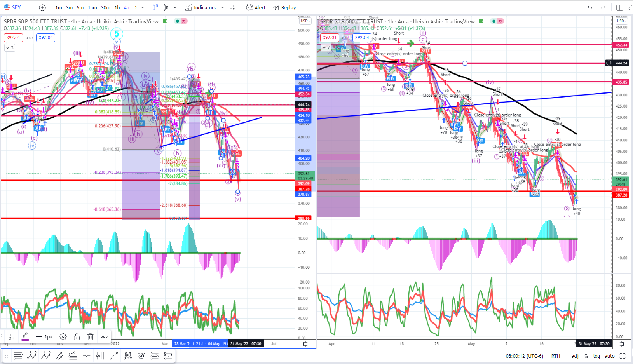This screenshot has height=364, width=633.
Task: Open the USD currency dropdown on the 4h chart
Action: coord(305,21)
